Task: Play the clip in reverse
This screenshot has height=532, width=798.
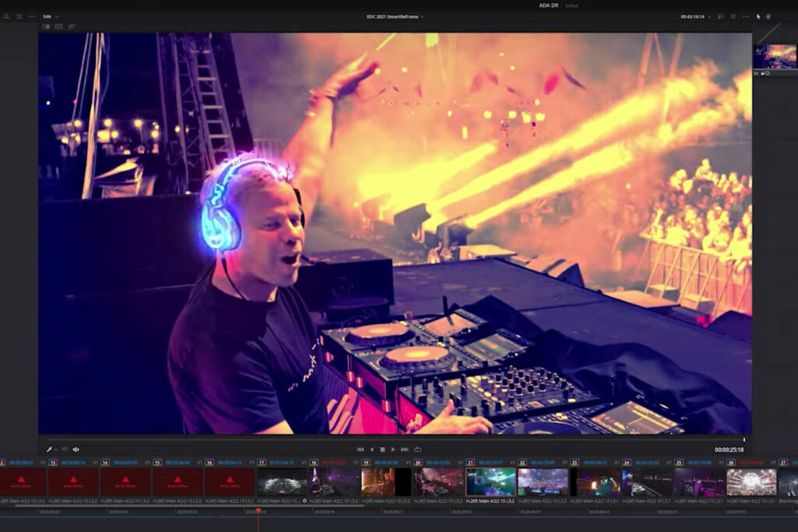Action: click(371, 449)
